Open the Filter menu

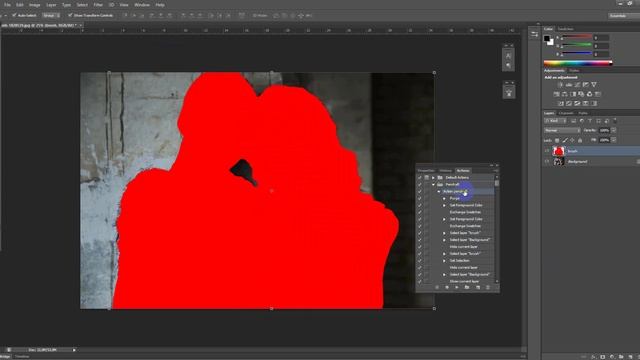[x=98, y=5]
